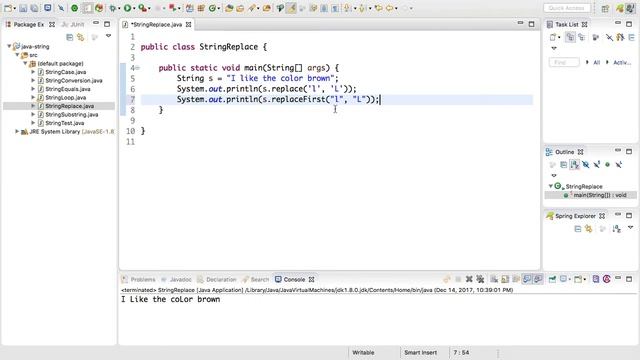Click the Activ... link in Task List

(x=622, y=62)
